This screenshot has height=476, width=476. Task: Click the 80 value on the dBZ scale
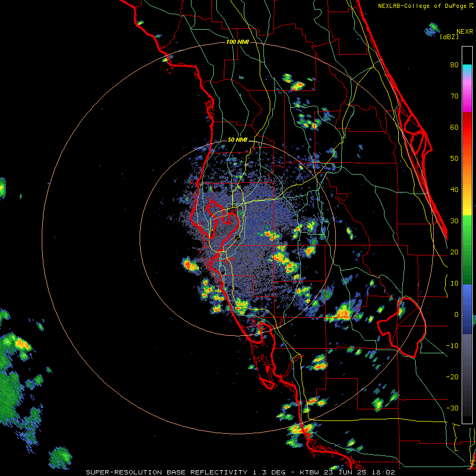(x=454, y=65)
